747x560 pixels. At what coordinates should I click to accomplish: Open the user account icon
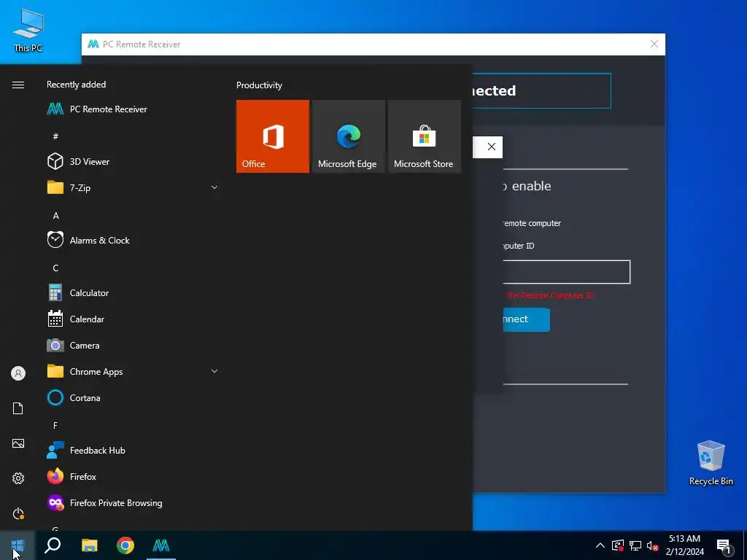pyautogui.click(x=18, y=373)
